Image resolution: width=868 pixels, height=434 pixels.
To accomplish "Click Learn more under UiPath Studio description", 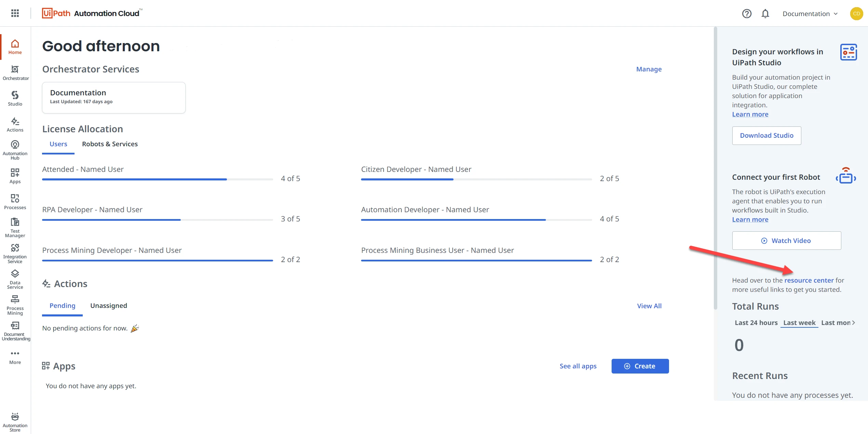I will coord(750,114).
